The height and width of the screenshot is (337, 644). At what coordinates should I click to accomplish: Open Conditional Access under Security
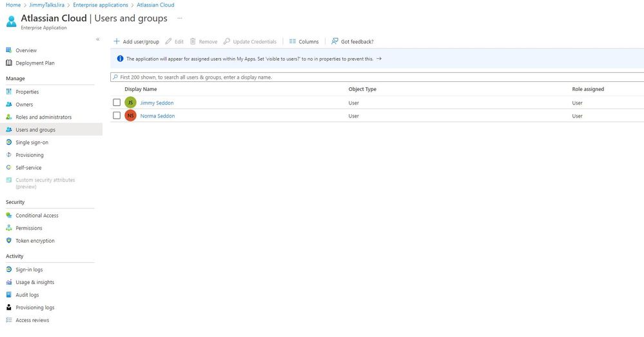(37, 215)
